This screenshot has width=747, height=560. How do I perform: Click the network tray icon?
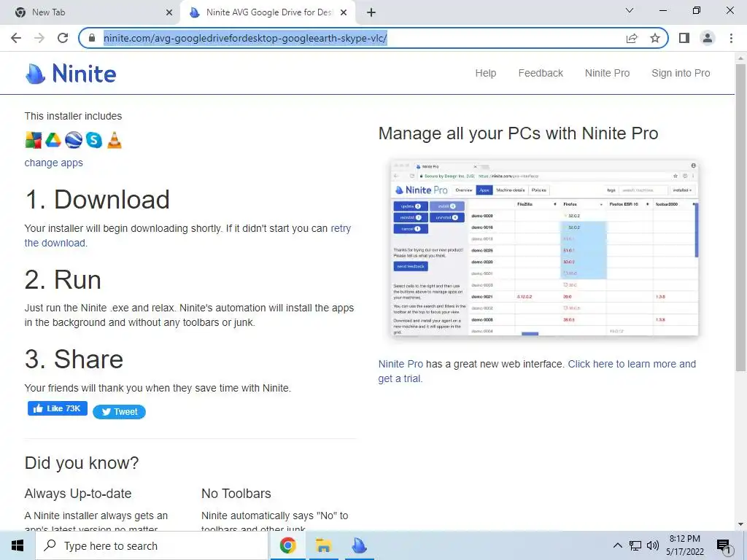635,545
